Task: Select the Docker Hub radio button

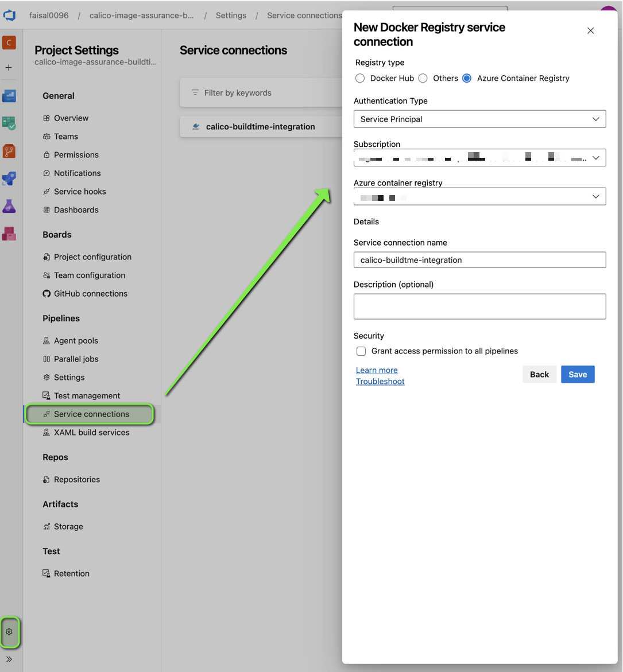Action: click(360, 79)
